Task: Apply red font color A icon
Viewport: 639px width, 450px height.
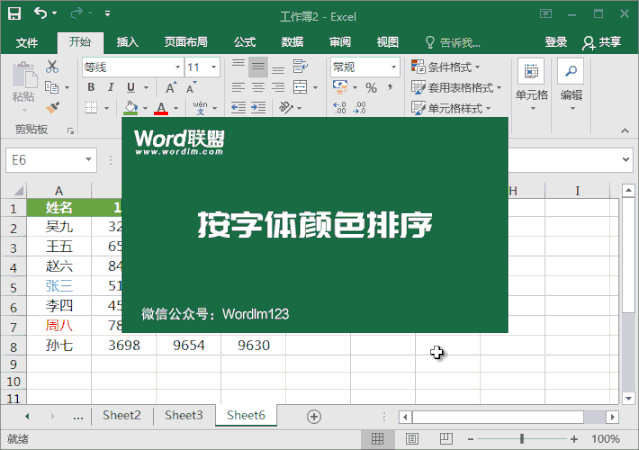Action: [x=161, y=108]
